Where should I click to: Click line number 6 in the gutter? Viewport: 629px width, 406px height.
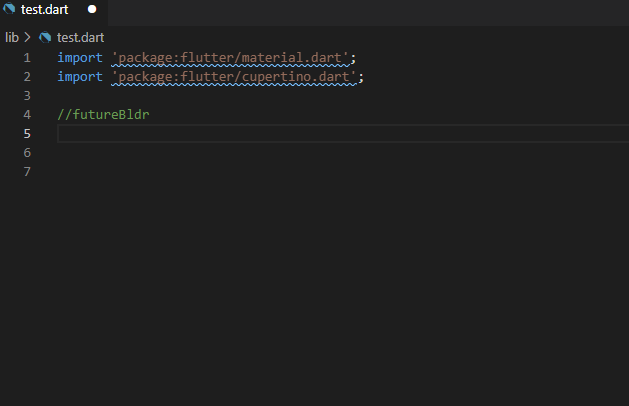[x=27, y=153]
